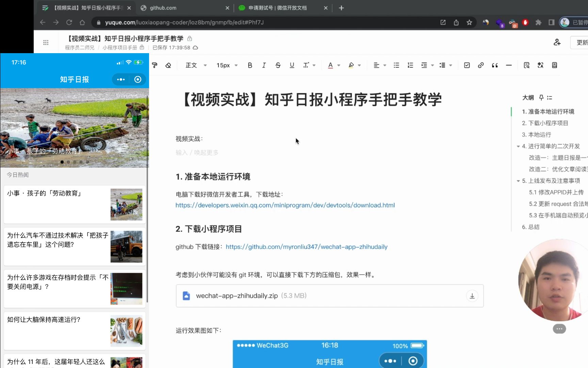Open the indent dropdown arrow
Screen dimensions: 588x368
(432, 65)
